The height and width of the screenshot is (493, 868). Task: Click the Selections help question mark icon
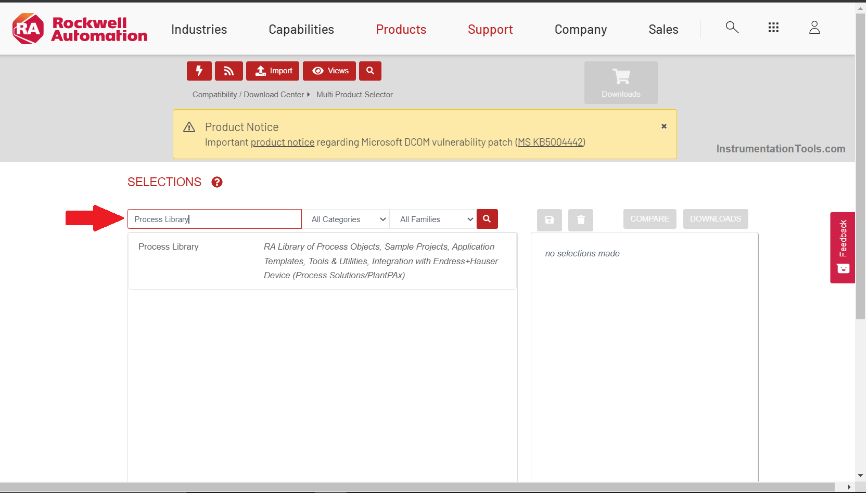[x=217, y=182]
